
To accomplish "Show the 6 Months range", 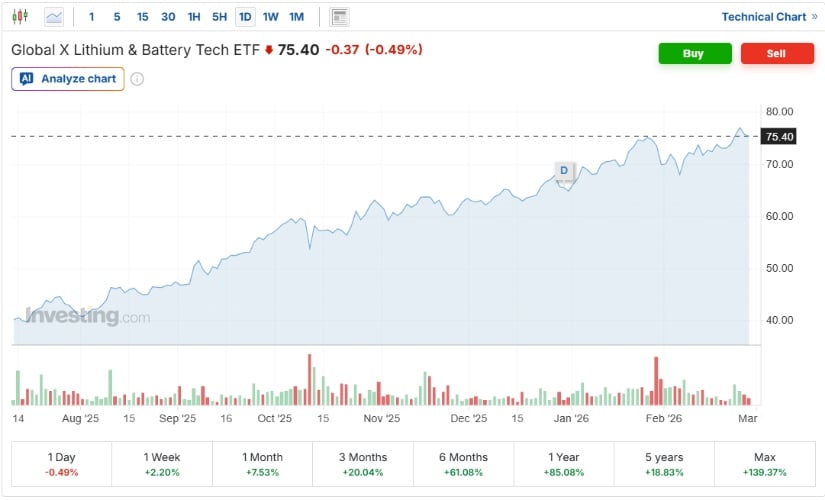I will tap(463, 464).
